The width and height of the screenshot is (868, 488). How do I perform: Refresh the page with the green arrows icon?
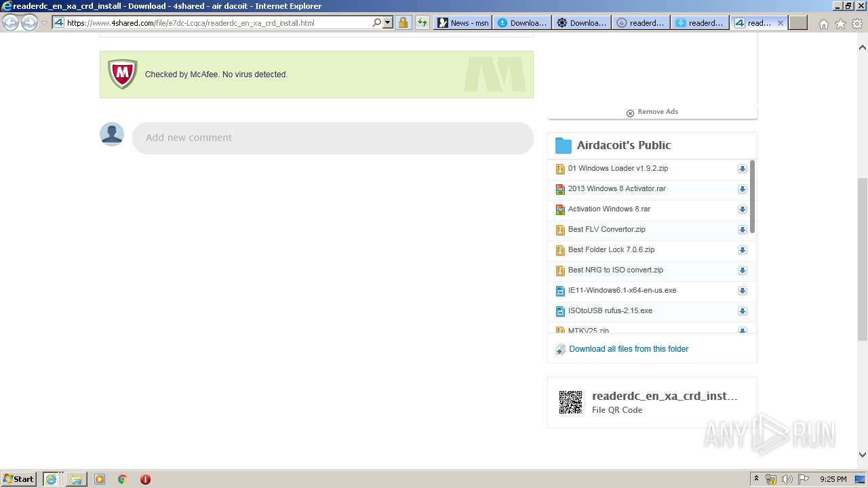tap(422, 22)
